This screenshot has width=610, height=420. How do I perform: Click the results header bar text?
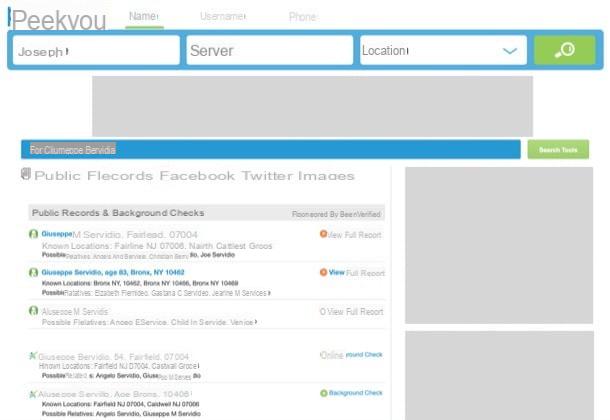coord(73,150)
